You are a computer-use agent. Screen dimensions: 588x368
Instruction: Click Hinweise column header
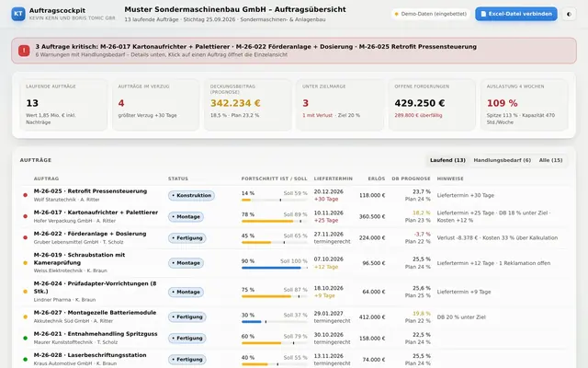click(x=450, y=178)
